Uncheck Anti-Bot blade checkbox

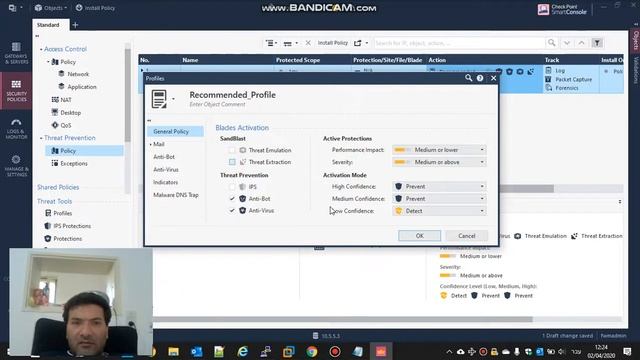tap(232, 199)
